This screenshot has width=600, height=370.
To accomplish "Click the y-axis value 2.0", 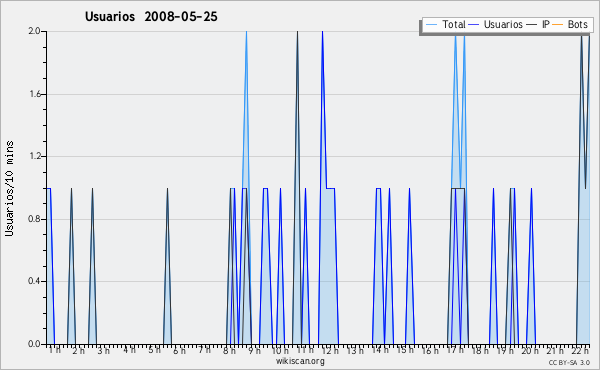I will [35, 31].
